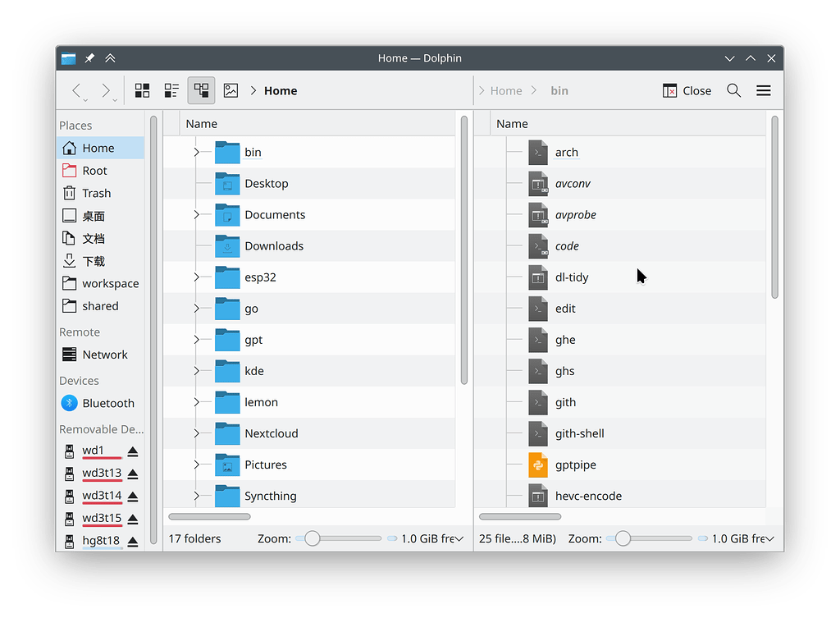Open the hamburger menu
840x618 pixels.
point(763,90)
